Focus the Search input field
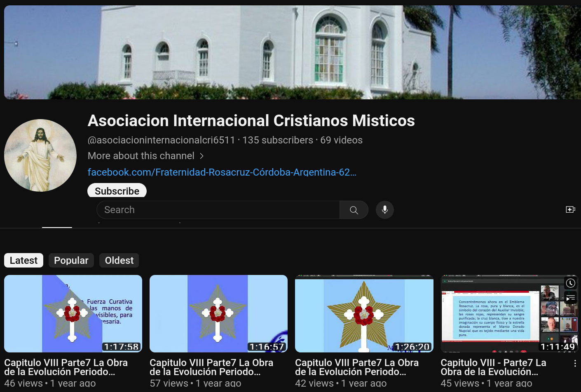 pyautogui.click(x=218, y=210)
